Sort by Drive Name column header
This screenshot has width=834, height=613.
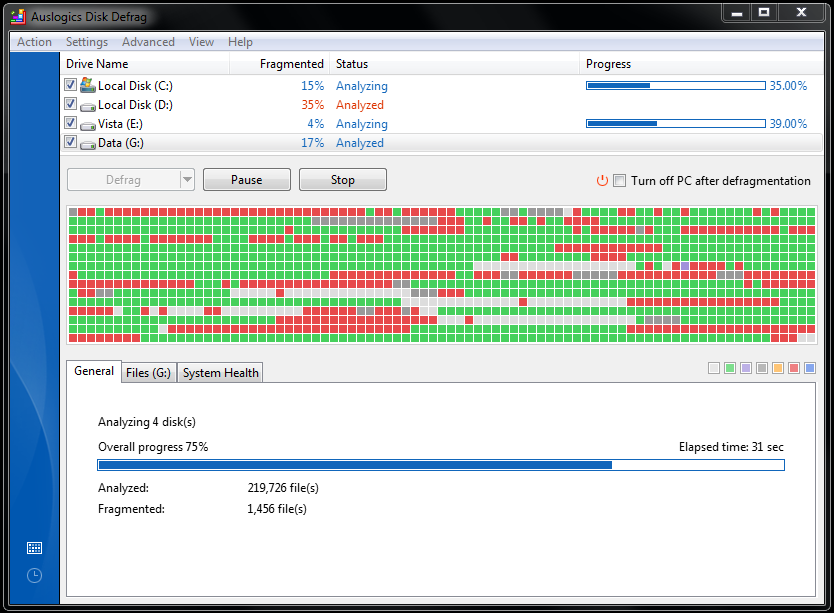pos(145,64)
